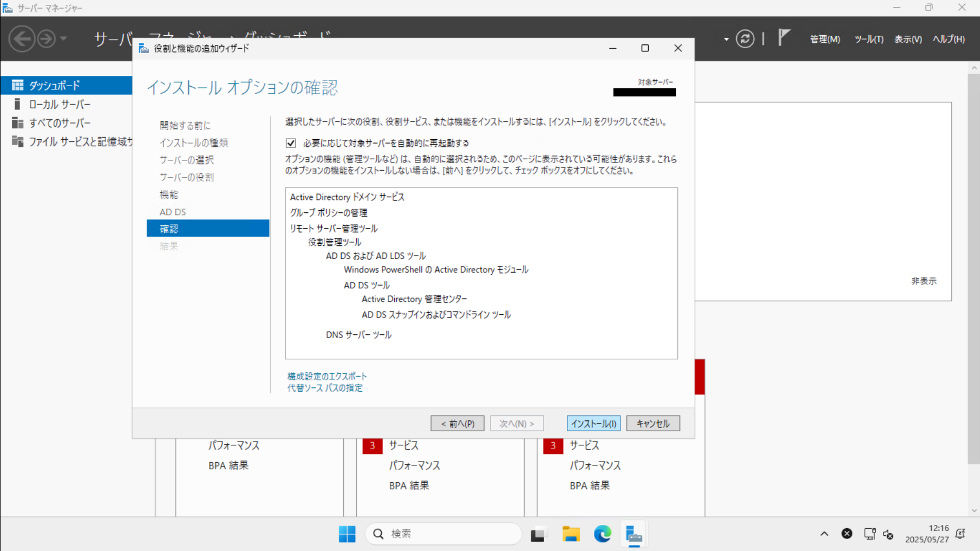Viewport: 980px width, 551px height.
Task: Go to wizard step 開始する前に
Action: pyautogui.click(x=185, y=125)
